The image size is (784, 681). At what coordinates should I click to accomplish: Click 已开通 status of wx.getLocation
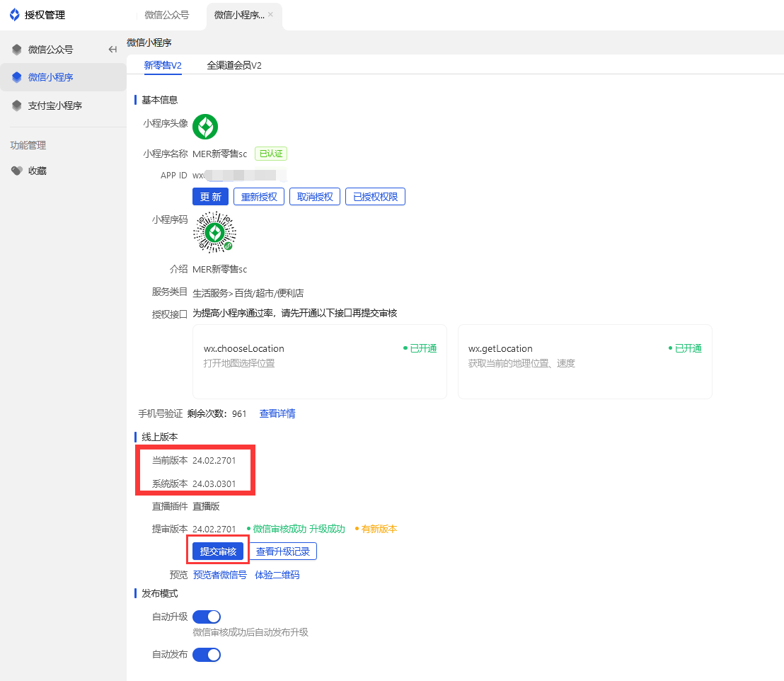point(685,348)
